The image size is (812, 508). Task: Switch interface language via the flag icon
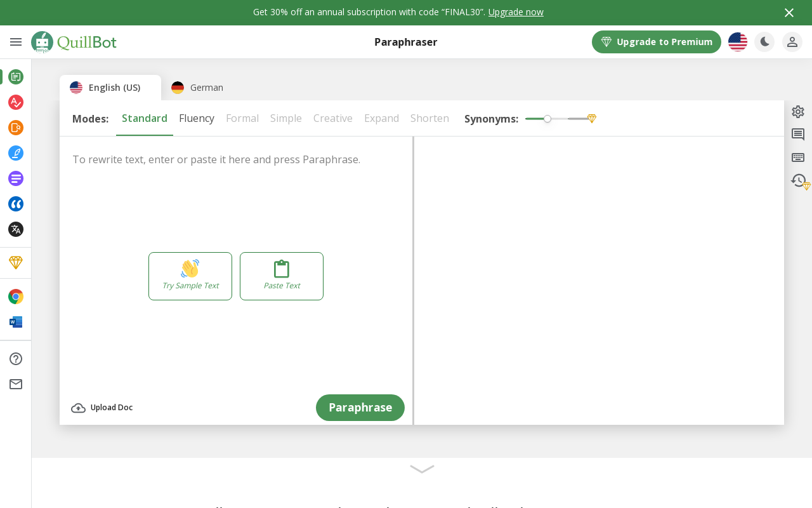pos(737,42)
